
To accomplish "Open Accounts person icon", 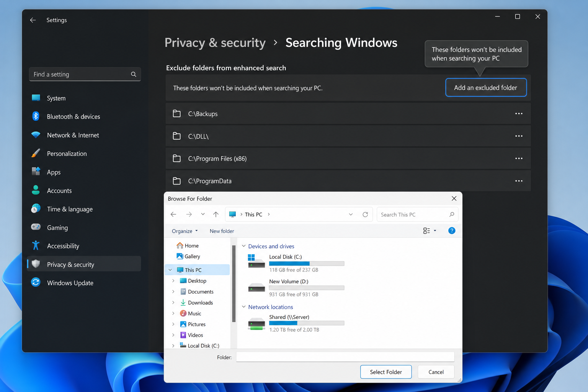I will click(36, 190).
